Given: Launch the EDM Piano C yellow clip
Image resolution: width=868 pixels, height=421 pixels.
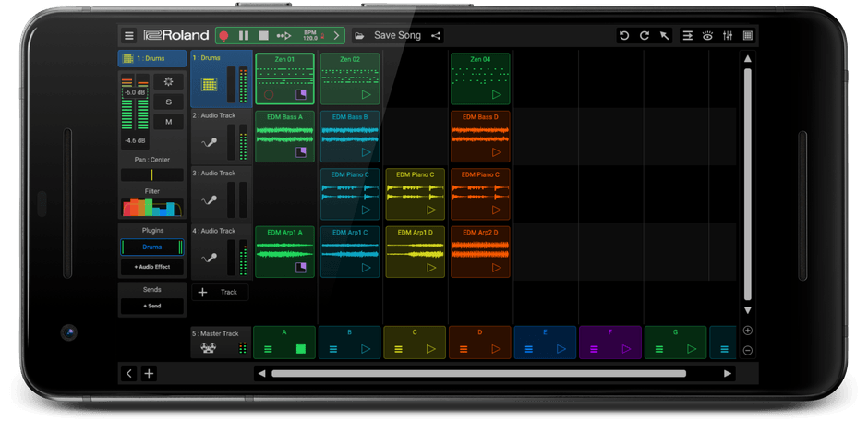Looking at the screenshot, I should [416, 193].
